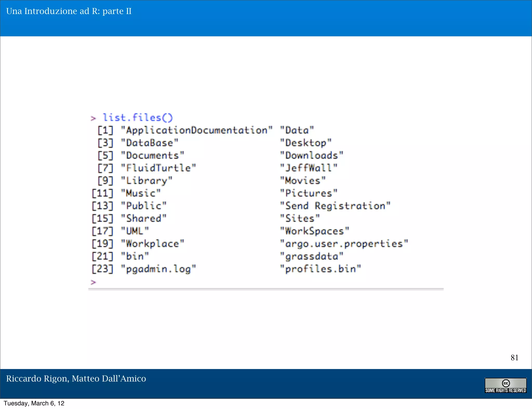The height and width of the screenshot is (409, 532).
Task: Click the slide page number 81
Action: 514,358
